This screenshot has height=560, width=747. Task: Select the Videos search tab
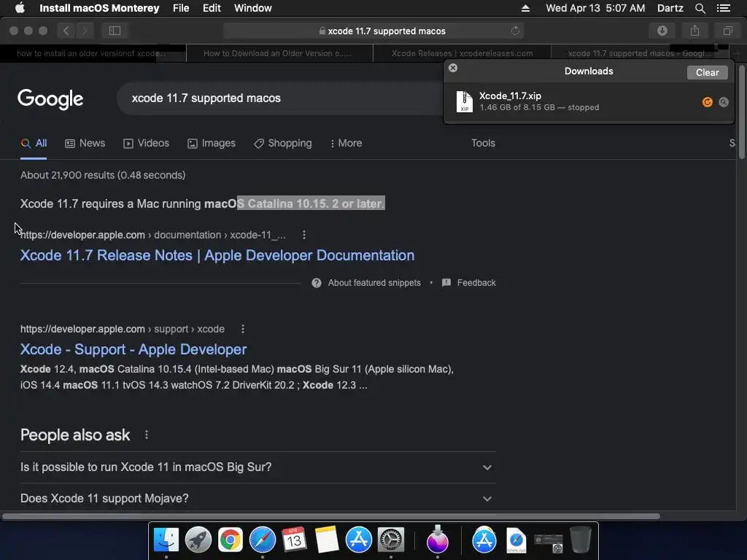coord(146,144)
